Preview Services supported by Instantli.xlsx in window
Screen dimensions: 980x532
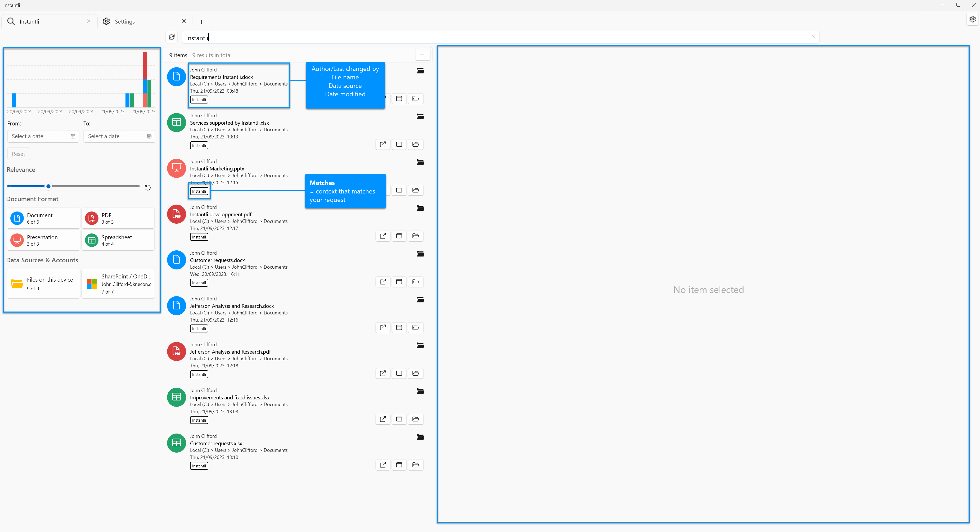(399, 145)
